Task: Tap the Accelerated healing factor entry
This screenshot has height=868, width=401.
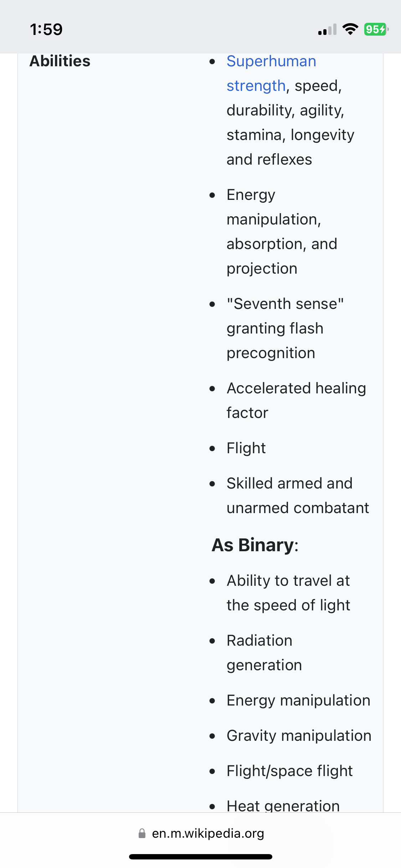Action: coord(296,401)
